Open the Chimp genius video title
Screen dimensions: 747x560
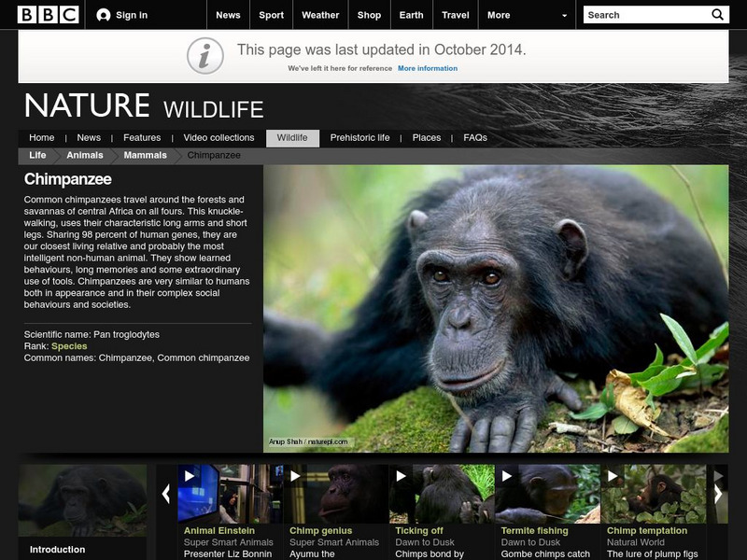click(320, 530)
